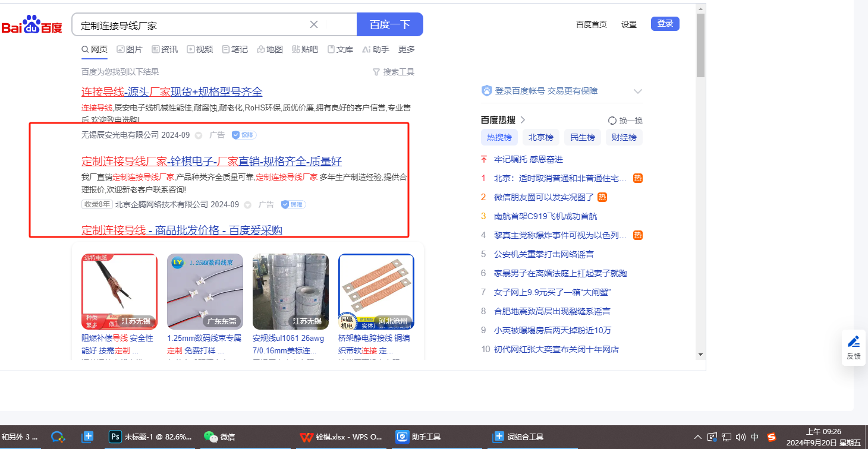Switch to the 图片 search tab

pyautogui.click(x=129, y=49)
